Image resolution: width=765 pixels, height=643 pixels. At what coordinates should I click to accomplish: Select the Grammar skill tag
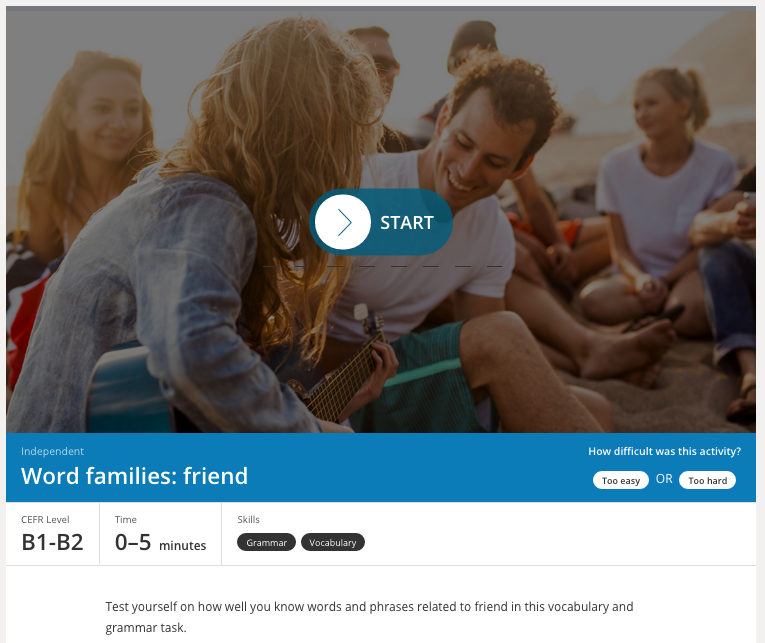pyautogui.click(x=266, y=542)
